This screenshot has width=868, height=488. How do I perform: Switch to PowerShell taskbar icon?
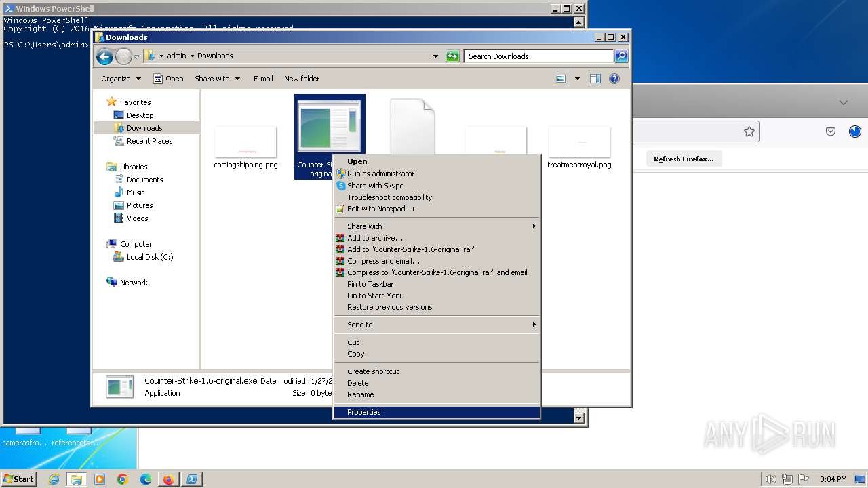[191, 479]
